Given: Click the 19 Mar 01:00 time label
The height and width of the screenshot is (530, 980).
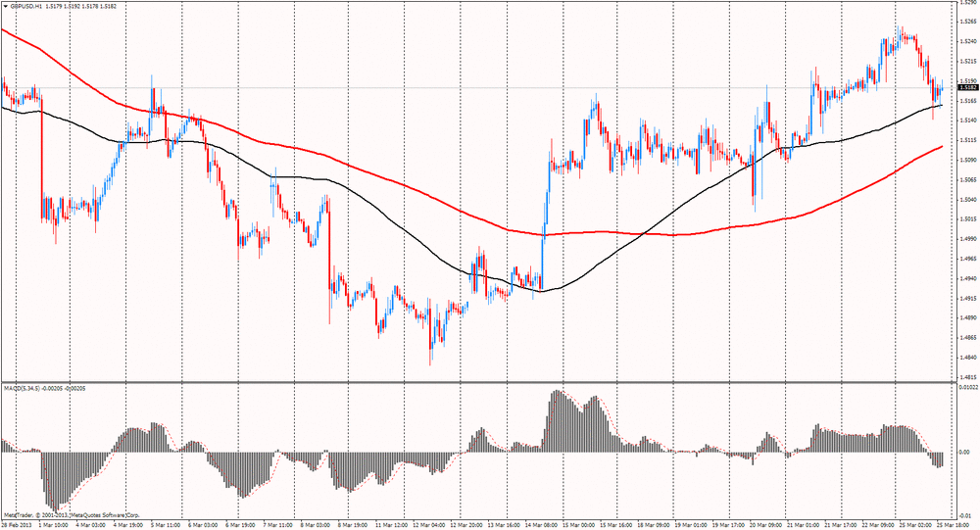Looking at the screenshot, I should point(692,525).
